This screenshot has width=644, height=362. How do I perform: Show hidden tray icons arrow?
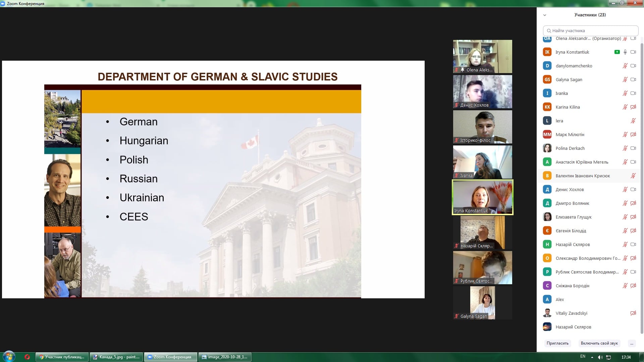point(592,357)
